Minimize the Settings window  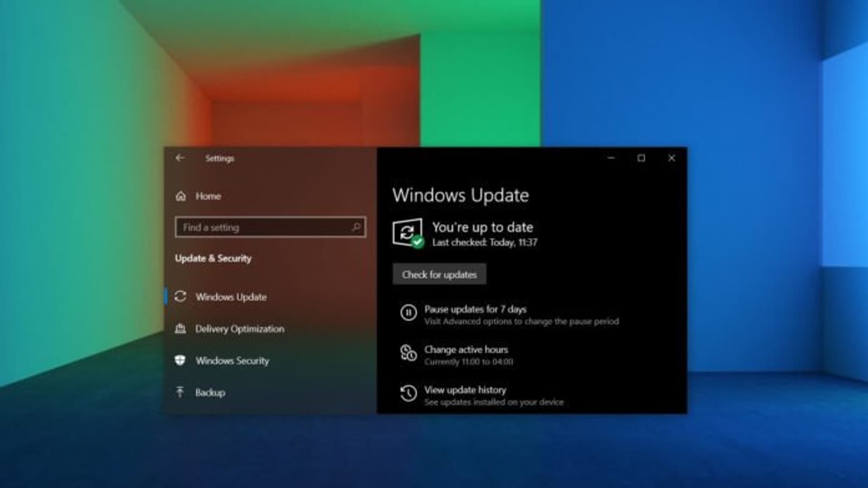click(x=611, y=158)
